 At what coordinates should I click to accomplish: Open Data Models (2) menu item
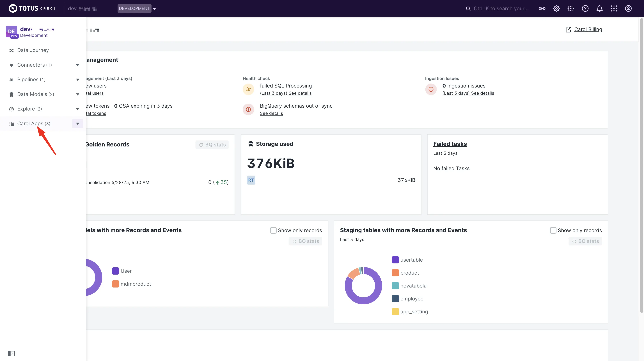36,94
